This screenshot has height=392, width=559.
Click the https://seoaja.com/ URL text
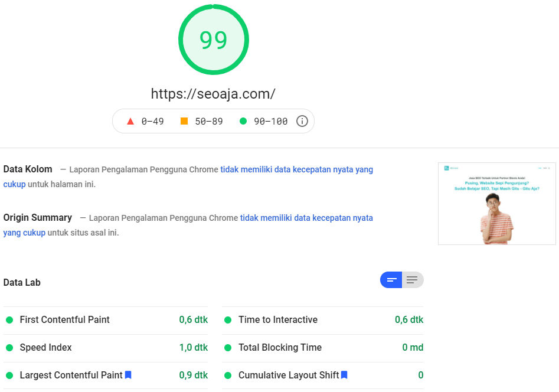[x=213, y=94]
